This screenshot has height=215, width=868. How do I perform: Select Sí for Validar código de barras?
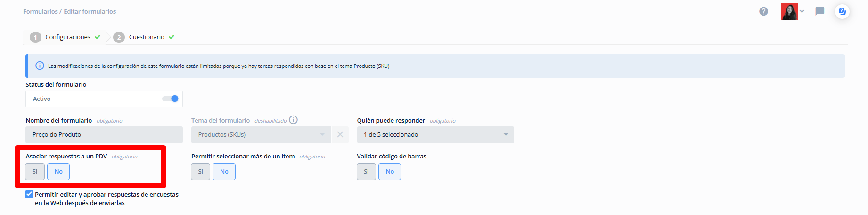pos(366,172)
